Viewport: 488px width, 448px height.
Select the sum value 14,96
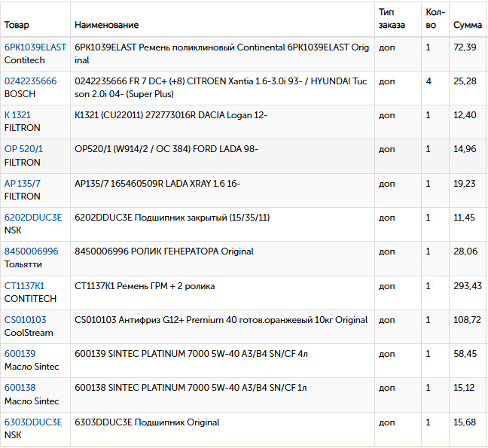coord(465,149)
